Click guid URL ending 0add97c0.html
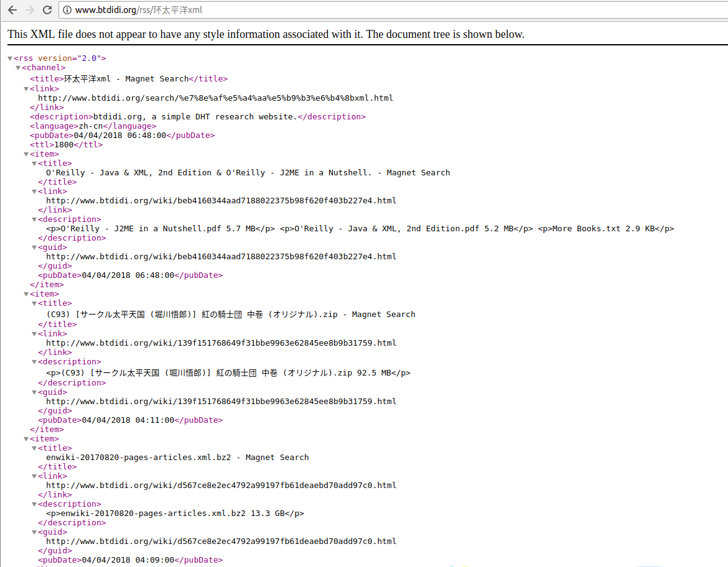Image resolution: width=728 pixels, height=567 pixels. click(x=221, y=542)
